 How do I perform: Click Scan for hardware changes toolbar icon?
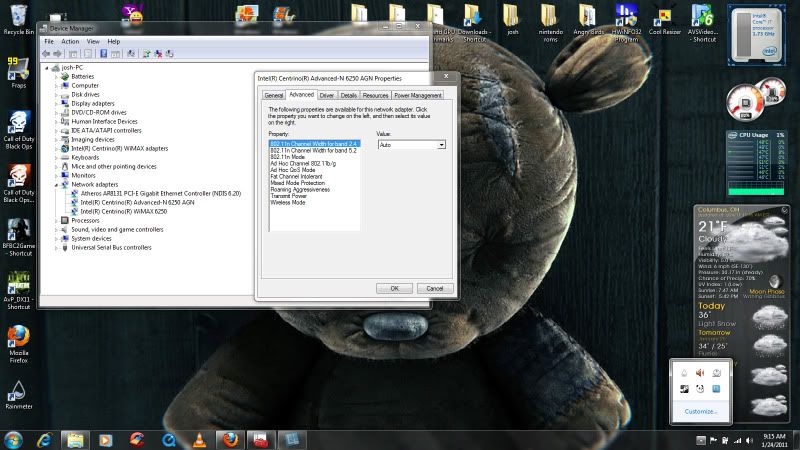[131, 54]
